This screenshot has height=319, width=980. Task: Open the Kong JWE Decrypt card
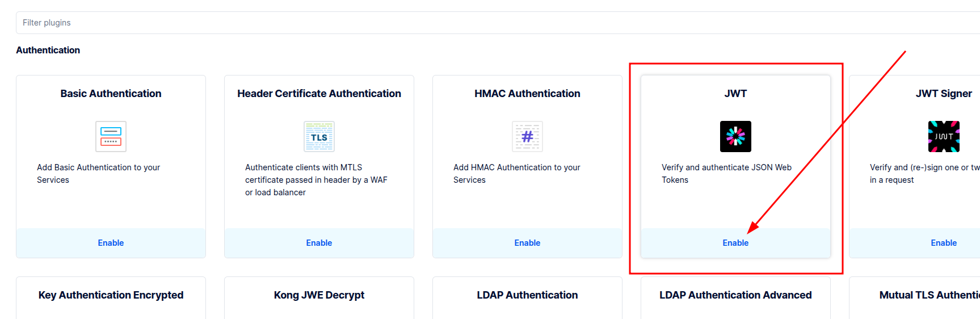(319, 295)
